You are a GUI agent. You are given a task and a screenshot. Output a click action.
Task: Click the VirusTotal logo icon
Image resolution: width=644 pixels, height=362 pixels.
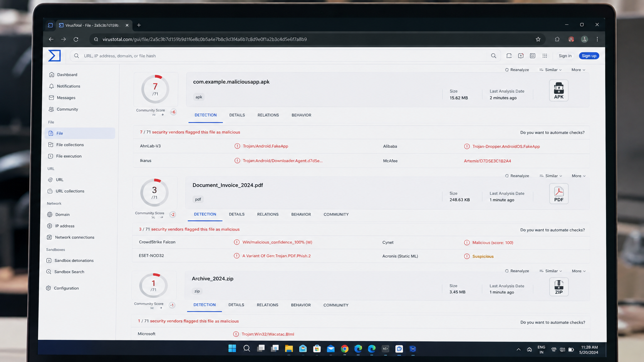coord(54,56)
